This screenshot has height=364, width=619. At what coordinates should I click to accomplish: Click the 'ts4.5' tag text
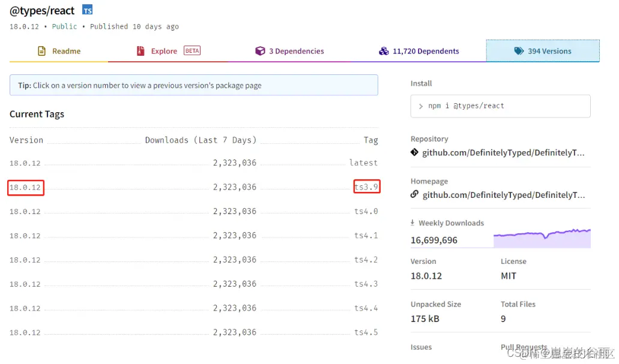click(366, 332)
